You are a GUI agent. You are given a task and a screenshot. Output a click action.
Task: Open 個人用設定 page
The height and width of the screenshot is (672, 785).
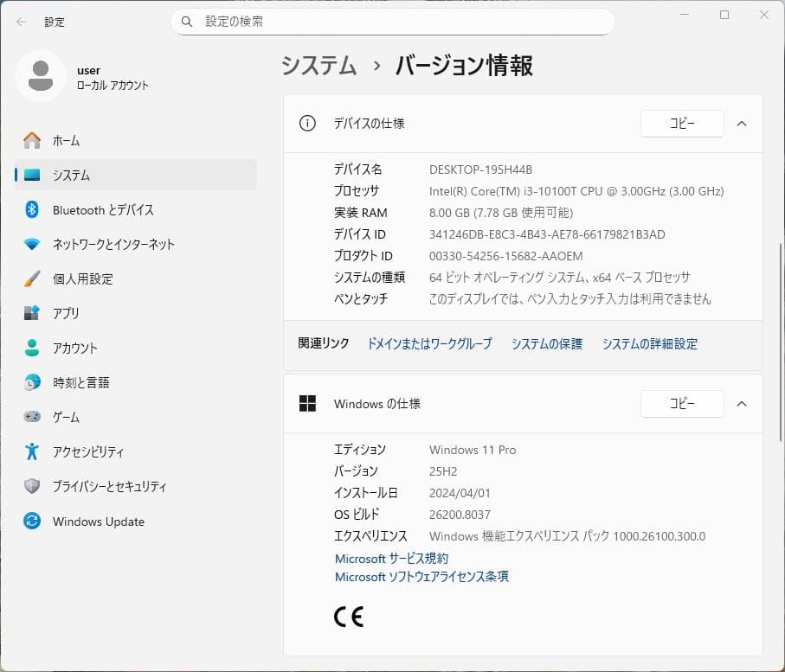tap(136, 278)
